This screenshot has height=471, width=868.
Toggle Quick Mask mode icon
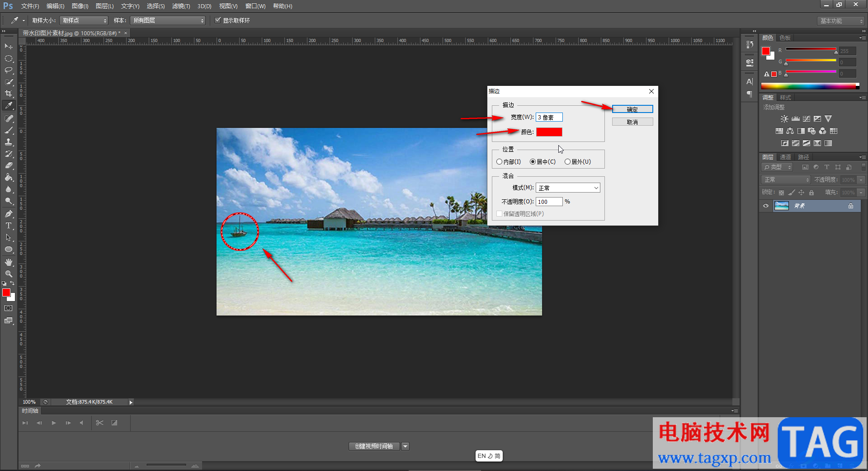click(x=9, y=308)
